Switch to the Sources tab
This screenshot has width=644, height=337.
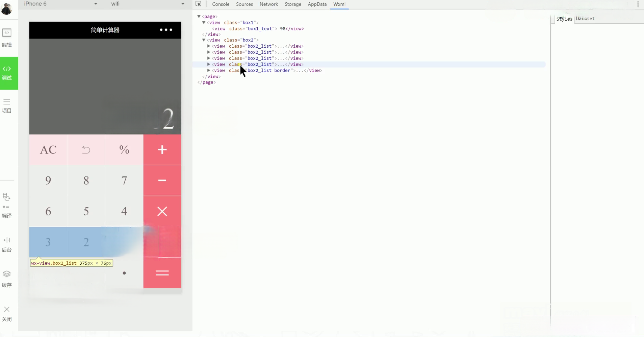pyautogui.click(x=244, y=4)
